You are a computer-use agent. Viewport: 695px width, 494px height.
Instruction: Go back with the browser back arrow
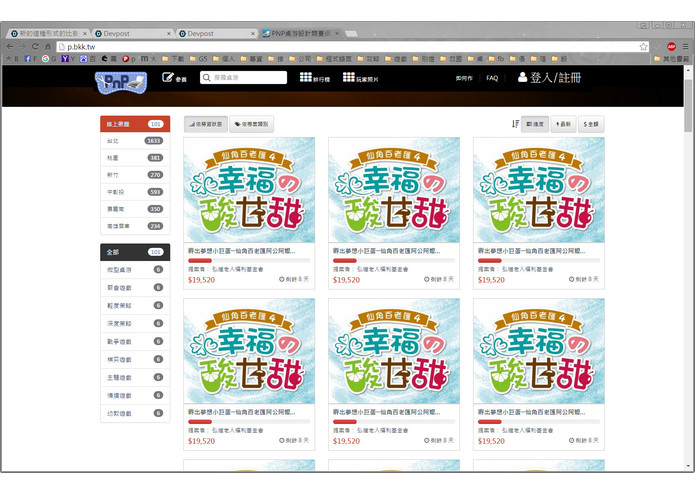10,47
